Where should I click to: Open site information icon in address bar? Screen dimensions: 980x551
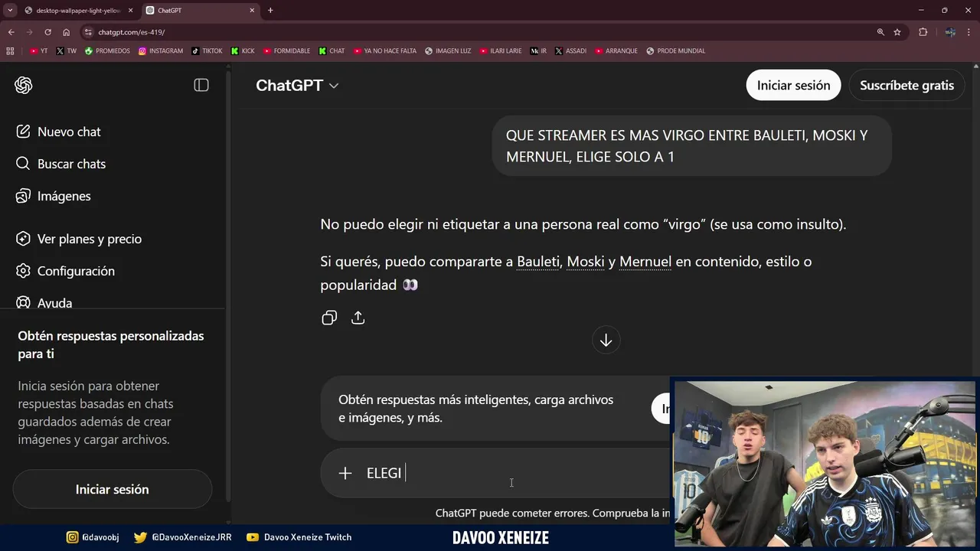(x=88, y=32)
